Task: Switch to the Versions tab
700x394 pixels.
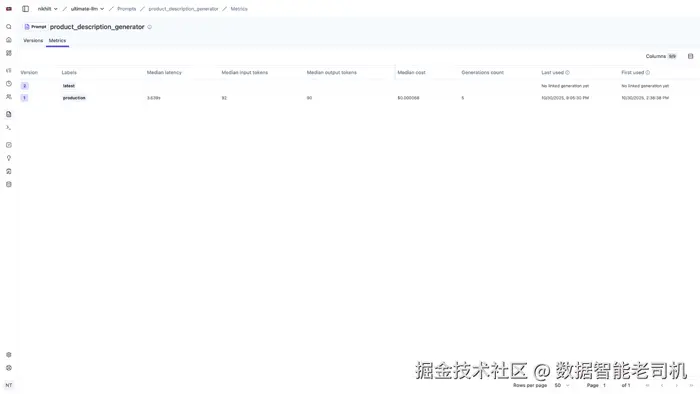Action: [33, 41]
